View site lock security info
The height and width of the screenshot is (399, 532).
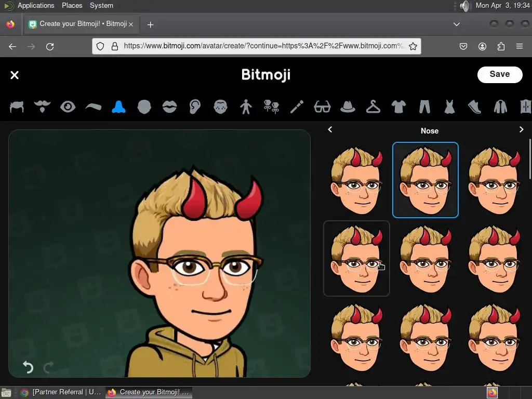115,46
